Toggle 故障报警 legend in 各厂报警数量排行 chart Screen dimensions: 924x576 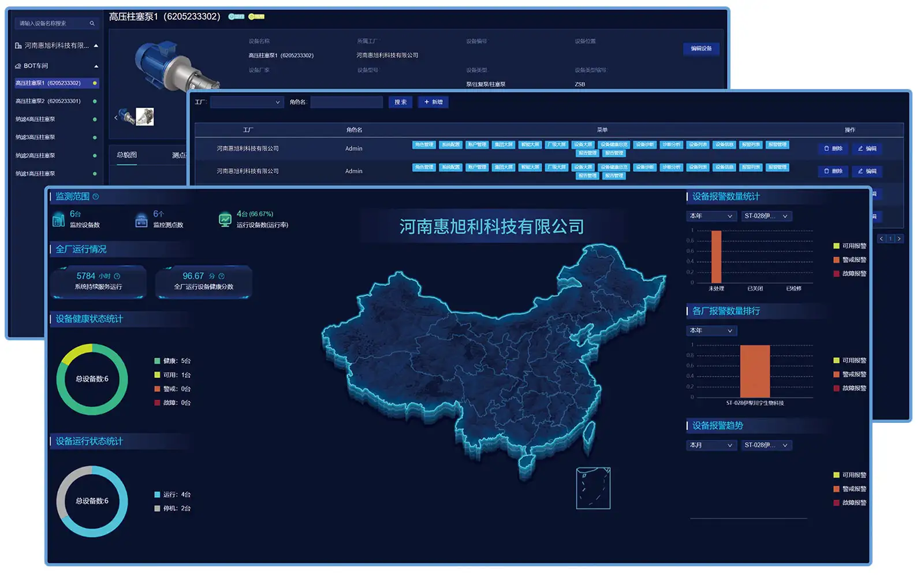pos(850,388)
